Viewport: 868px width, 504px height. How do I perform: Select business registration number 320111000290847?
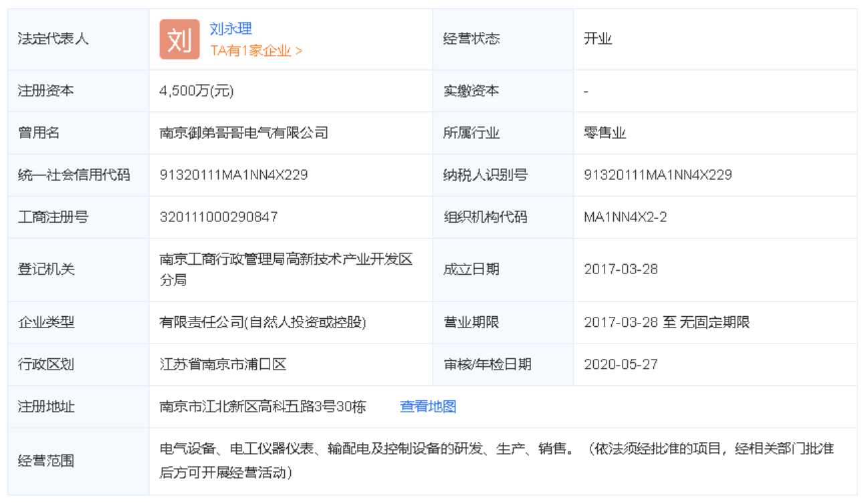click(x=219, y=217)
